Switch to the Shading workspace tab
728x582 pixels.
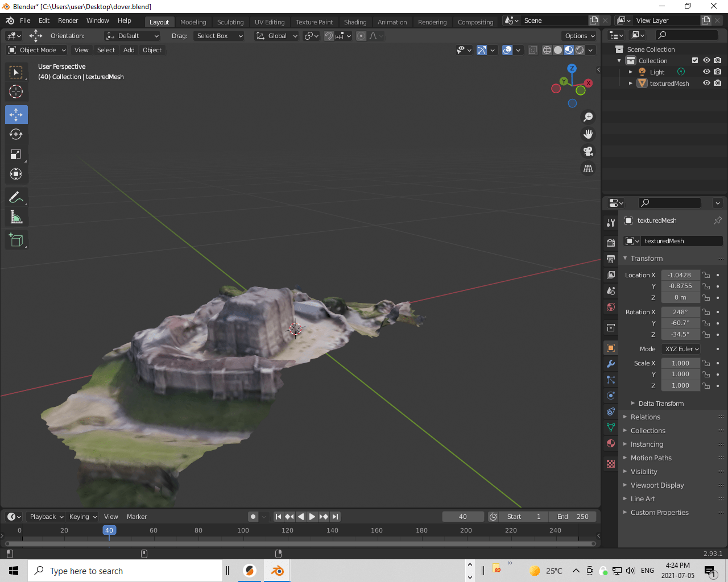355,22
